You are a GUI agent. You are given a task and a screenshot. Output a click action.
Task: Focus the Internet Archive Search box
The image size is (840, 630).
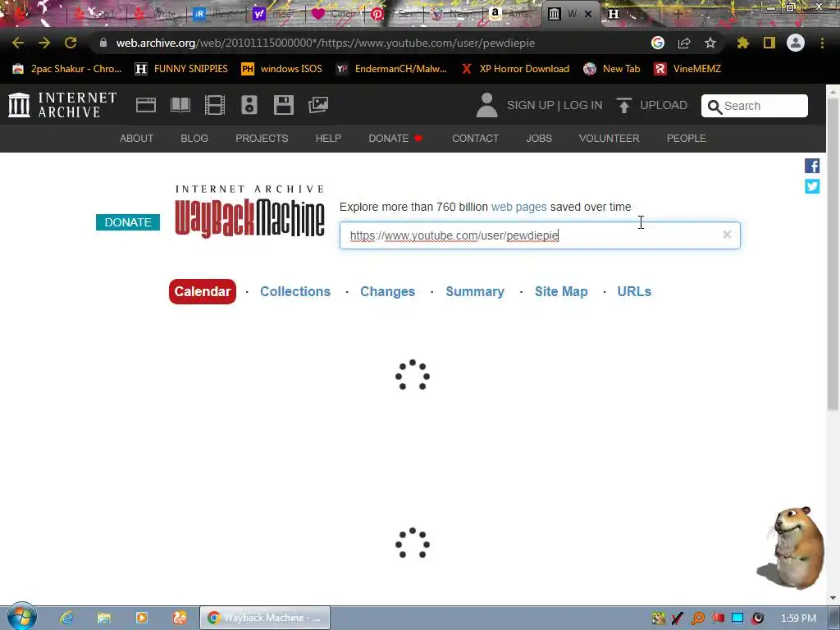tap(755, 106)
